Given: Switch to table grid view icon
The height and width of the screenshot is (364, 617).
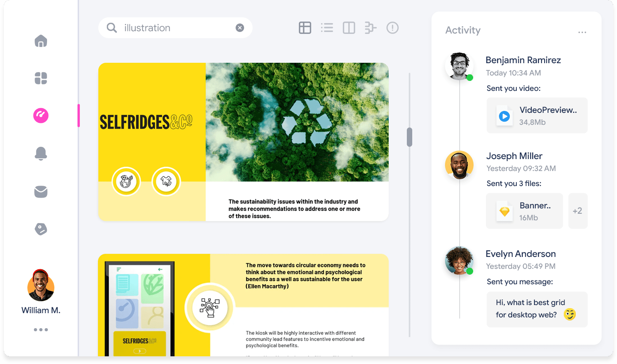Looking at the screenshot, I should pyautogui.click(x=305, y=28).
